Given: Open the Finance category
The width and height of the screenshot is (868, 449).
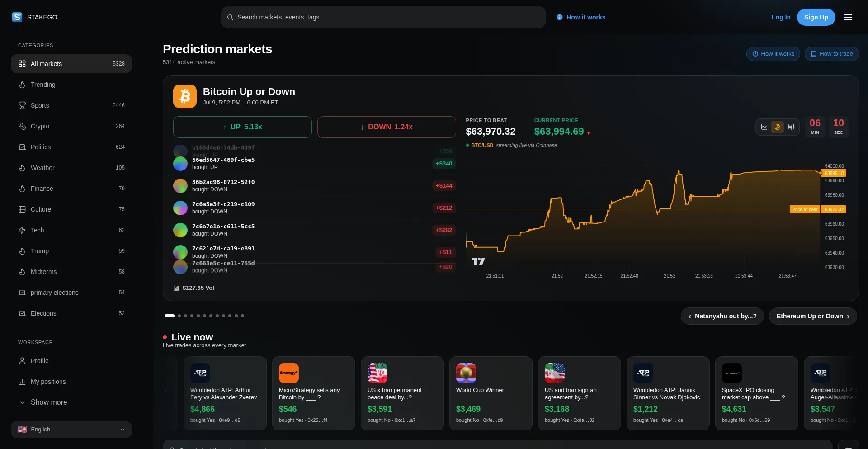Looking at the screenshot, I should 71,189.
